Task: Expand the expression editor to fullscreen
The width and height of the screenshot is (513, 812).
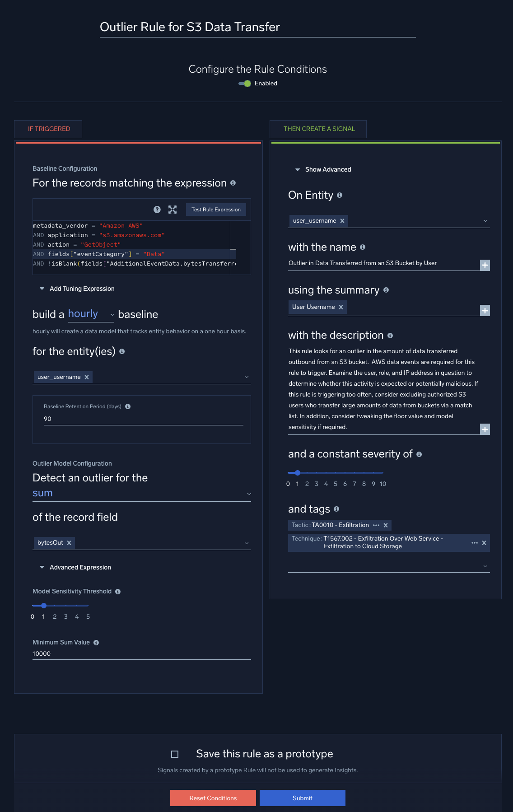Action: (173, 210)
